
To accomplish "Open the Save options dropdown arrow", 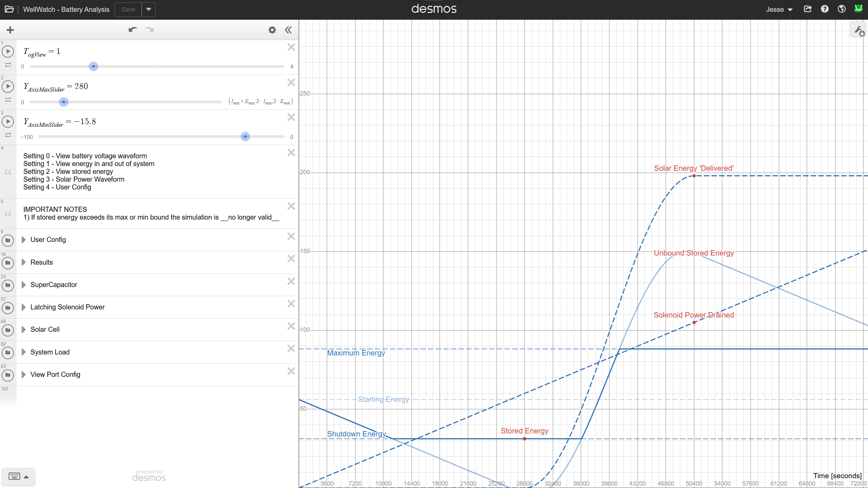I will (x=149, y=9).
